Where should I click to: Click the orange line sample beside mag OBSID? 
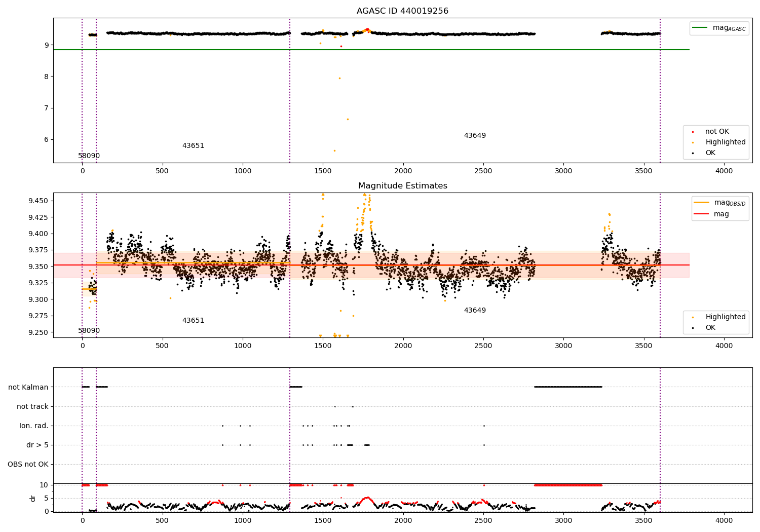702,203
